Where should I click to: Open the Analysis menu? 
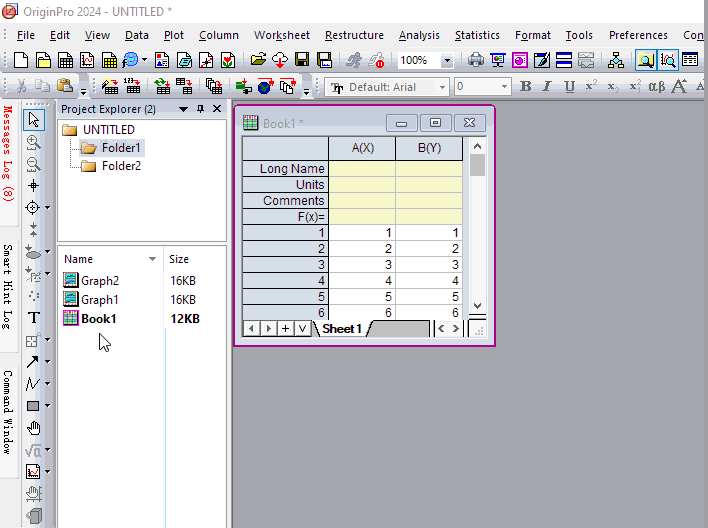coord(418,35)
